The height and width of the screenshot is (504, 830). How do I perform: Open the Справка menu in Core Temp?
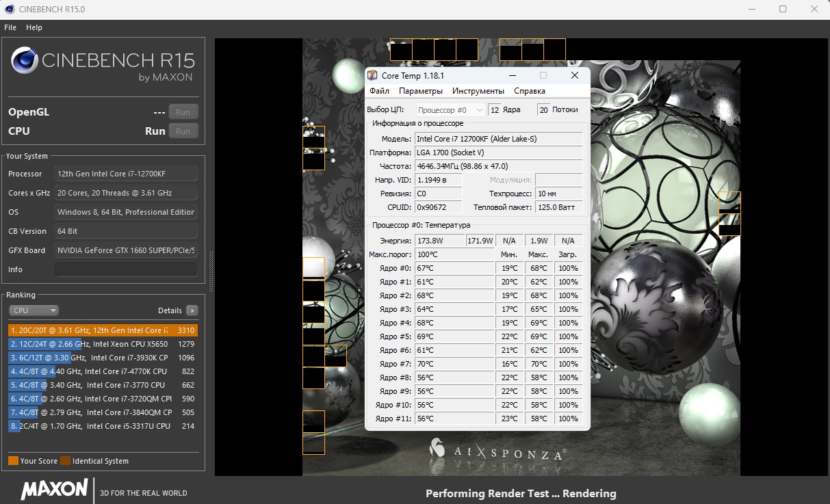[x=530, y=91]
